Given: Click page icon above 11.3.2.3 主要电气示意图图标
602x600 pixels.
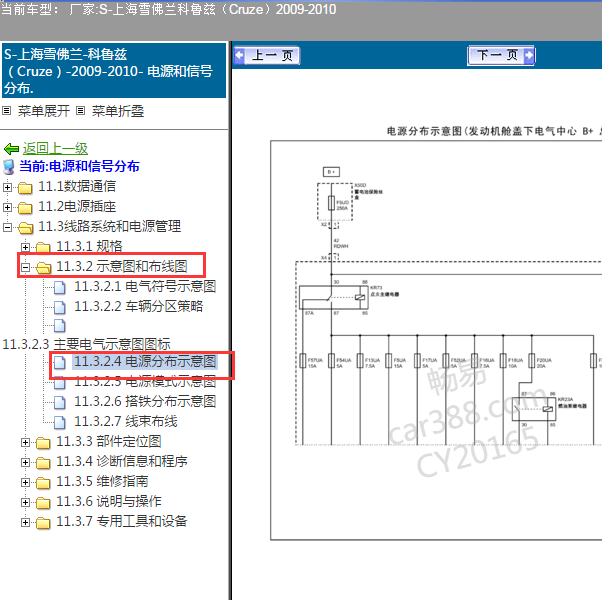Looking at the screenshot, I should click(60, 326).
